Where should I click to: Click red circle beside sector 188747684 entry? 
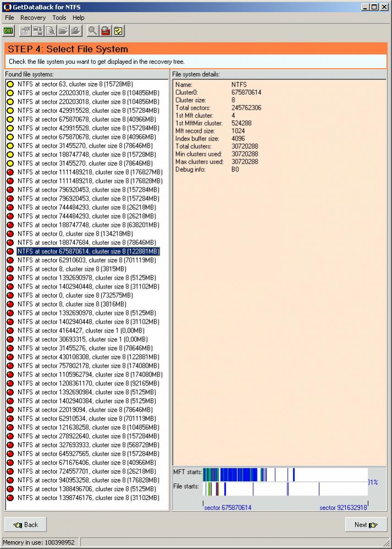tap(10, 242)
